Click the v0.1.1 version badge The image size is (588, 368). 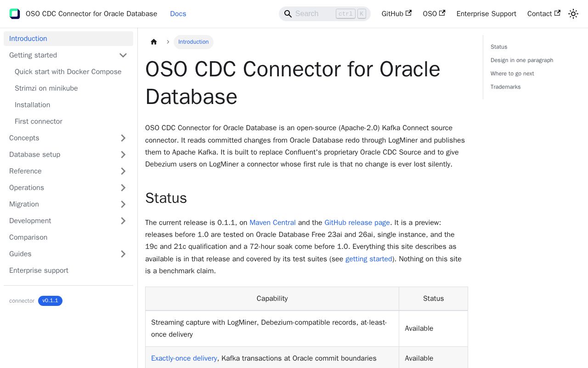pyautogui.click(x=50, y=301)
